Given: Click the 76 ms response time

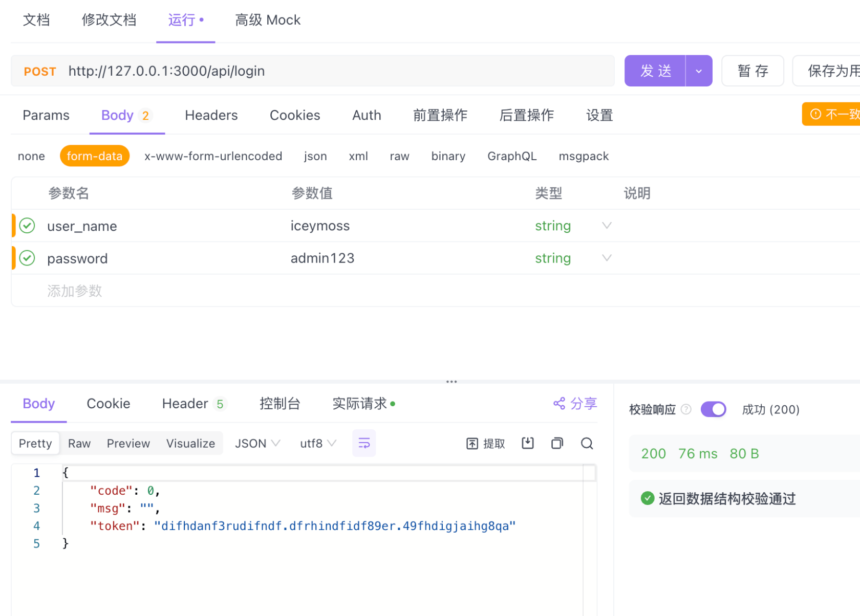Looking at the screenshot, I should point(698,453).
